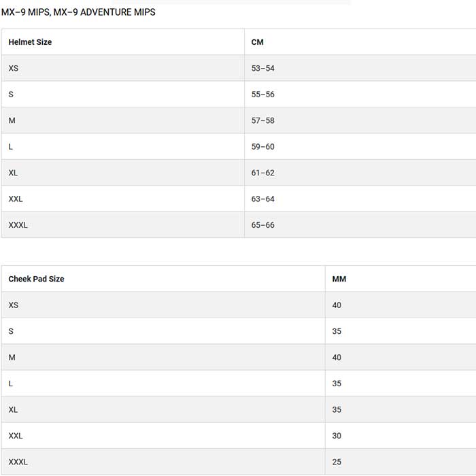Click the Helmet Size column header
The height and width of the screenshot is (476, 476).
click(x=30, y=42)
